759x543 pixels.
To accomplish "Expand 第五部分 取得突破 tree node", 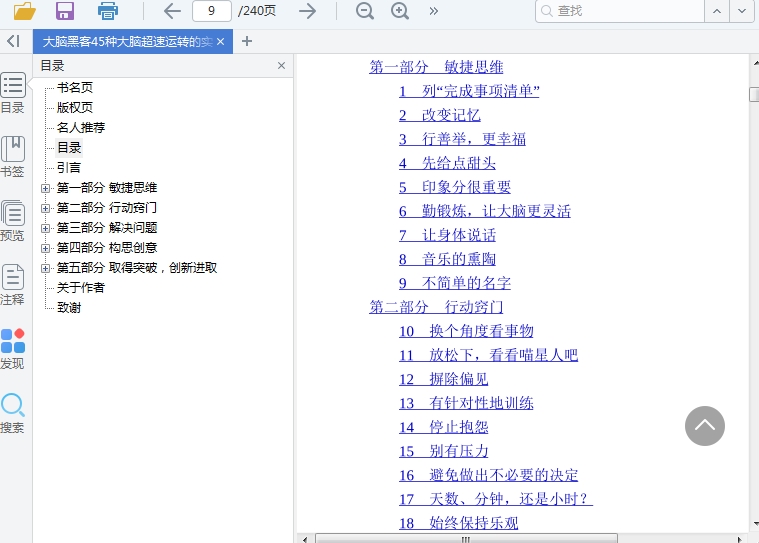I will [x=45, y=268].
